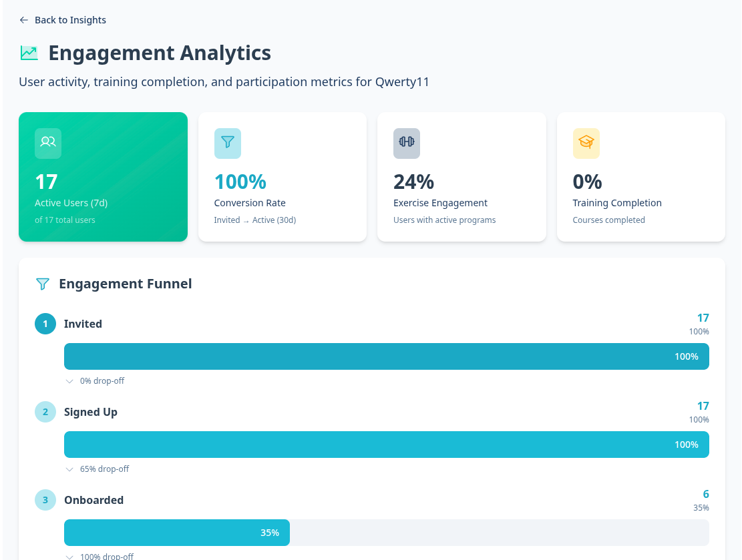Screen dimensions: 742x560
Task: Click the people icon on Active Users card
Action: (x=47, y=143)
